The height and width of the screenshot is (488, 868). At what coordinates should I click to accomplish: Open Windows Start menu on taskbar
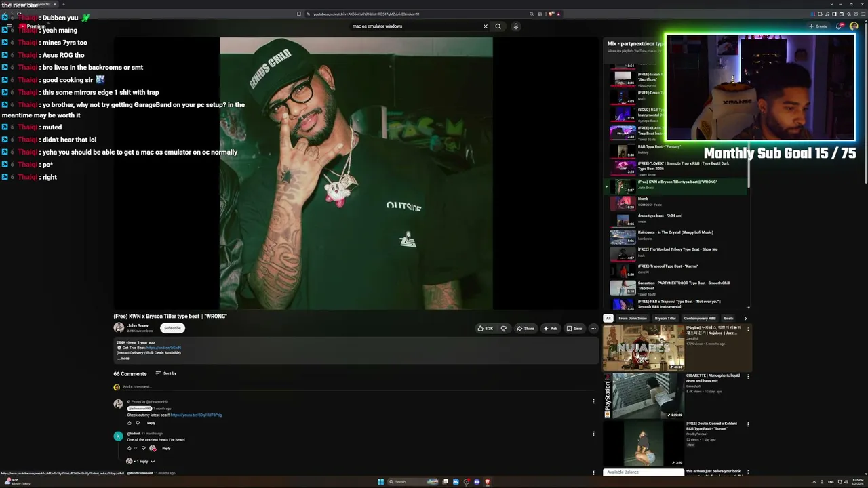point(380,482)
